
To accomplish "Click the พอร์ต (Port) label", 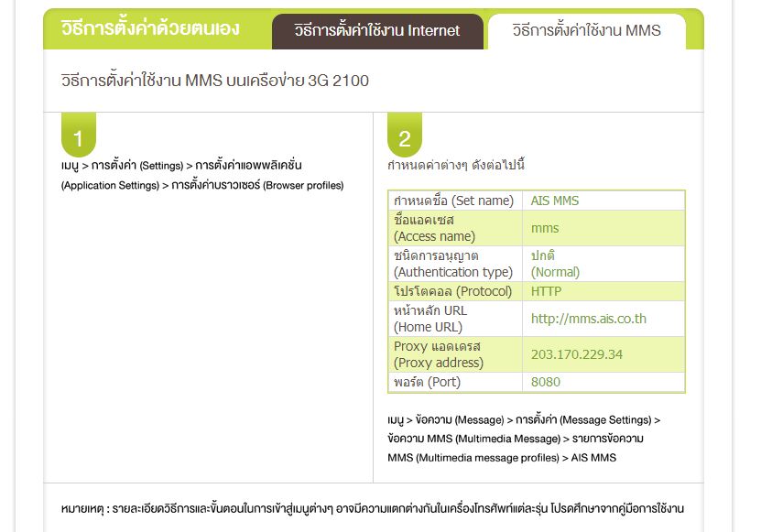I will [x=427, y=382].
